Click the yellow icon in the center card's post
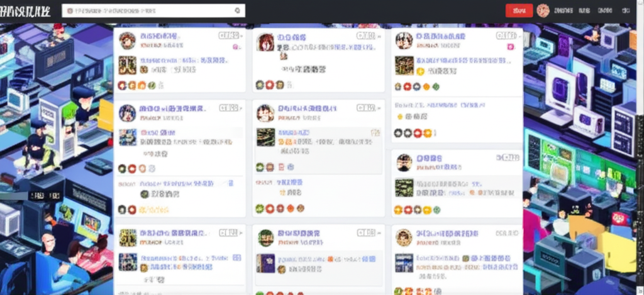This screenshot has width=644, height=295. click(x=375, y=133)
